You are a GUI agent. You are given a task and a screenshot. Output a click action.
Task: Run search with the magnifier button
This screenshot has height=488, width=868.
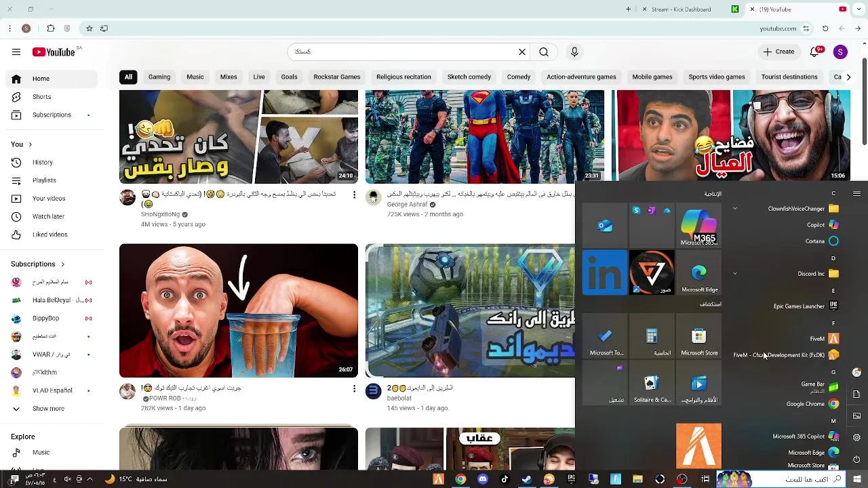544,52
